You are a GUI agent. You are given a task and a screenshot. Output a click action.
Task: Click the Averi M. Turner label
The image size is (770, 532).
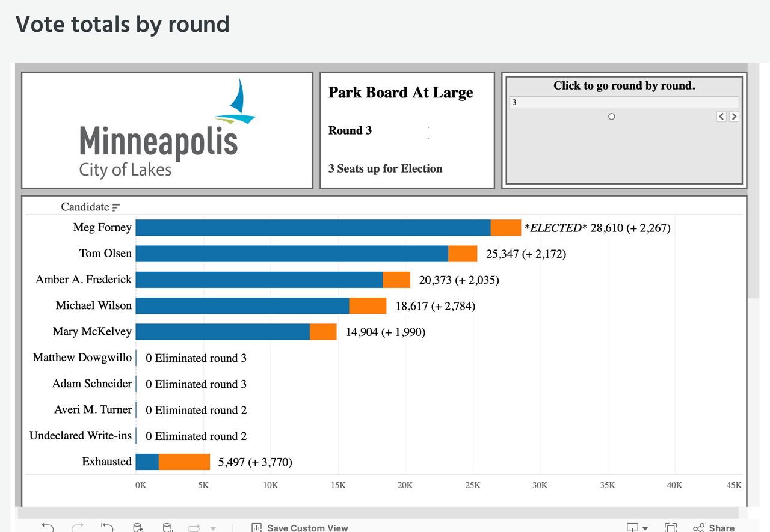point(93,409)
